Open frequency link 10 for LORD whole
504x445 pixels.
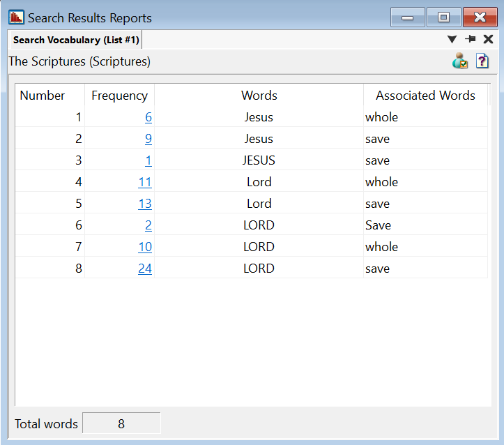coord(145,247)
